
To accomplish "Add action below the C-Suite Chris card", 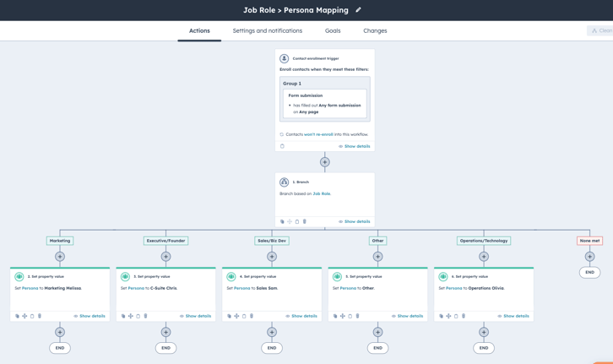I will [x=165, y=332].
